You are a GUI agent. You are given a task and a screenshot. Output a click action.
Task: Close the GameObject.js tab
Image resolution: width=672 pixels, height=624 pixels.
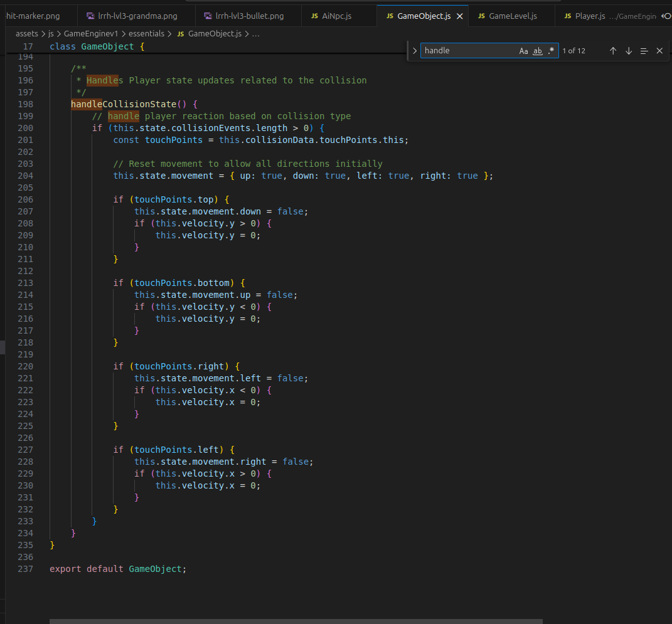pyautogui.click(x=460, y=16)
